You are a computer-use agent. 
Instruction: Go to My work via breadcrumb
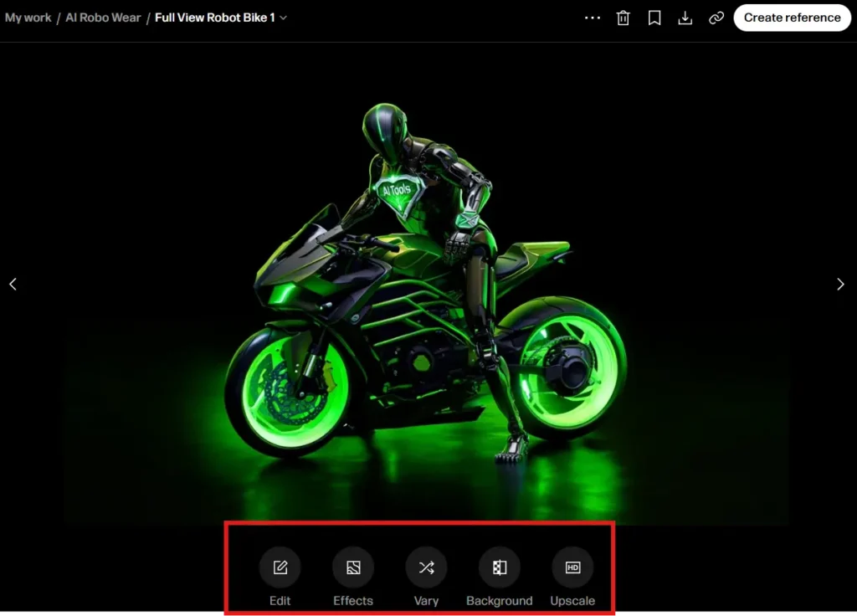click(28, 18)
